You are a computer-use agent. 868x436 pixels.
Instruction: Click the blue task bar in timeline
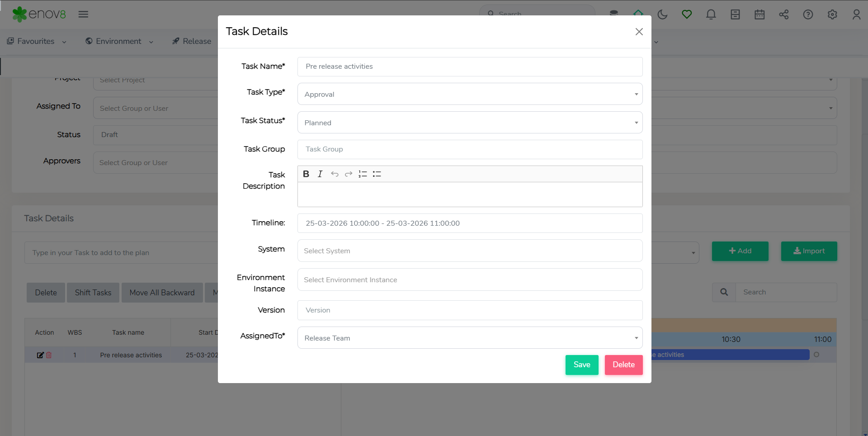(730, 355)
